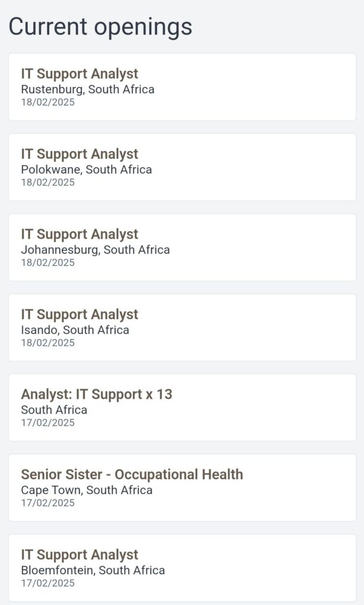Click the Polokwane, South Africa location text
The image size is (364, 605).
(x=86, y=170)
